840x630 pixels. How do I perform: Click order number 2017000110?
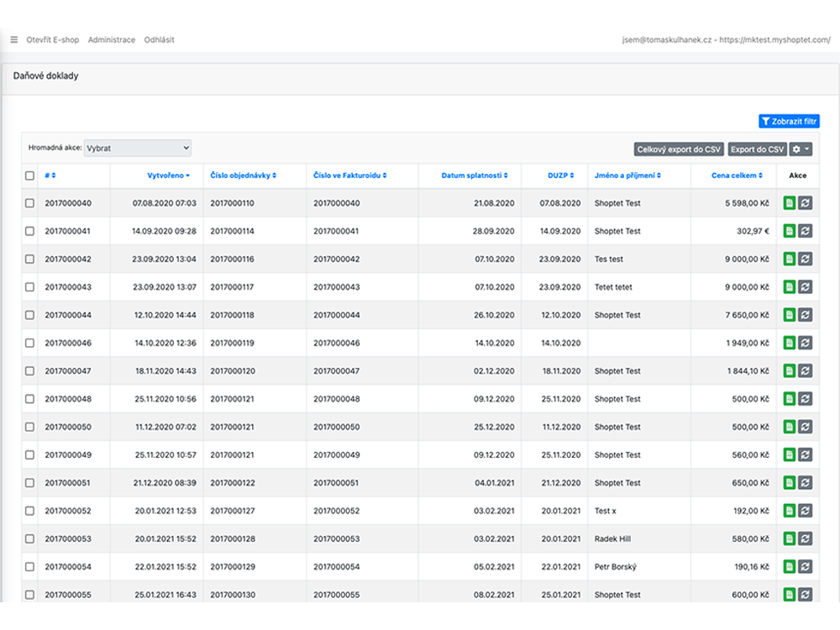pyautogui.click(x=232, y=203)
